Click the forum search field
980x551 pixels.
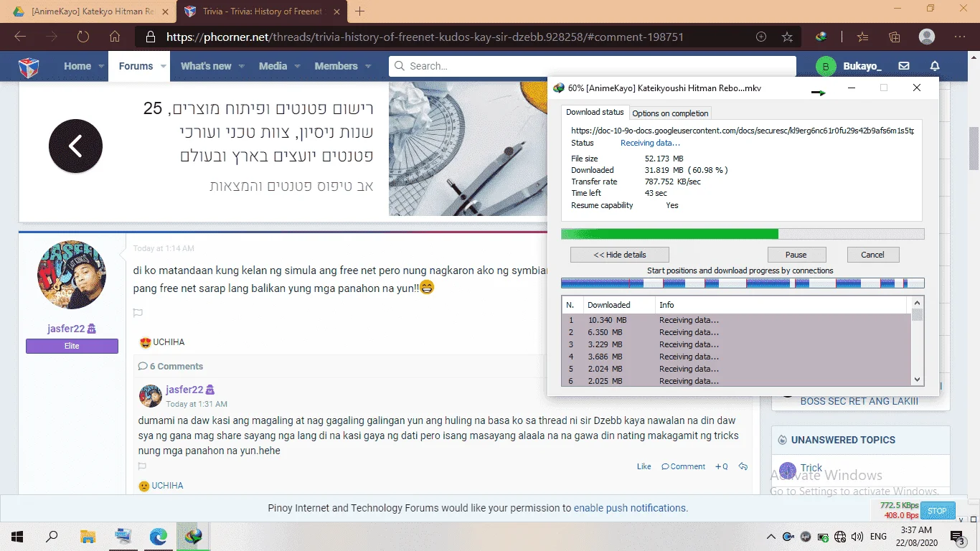click(593, 66)
